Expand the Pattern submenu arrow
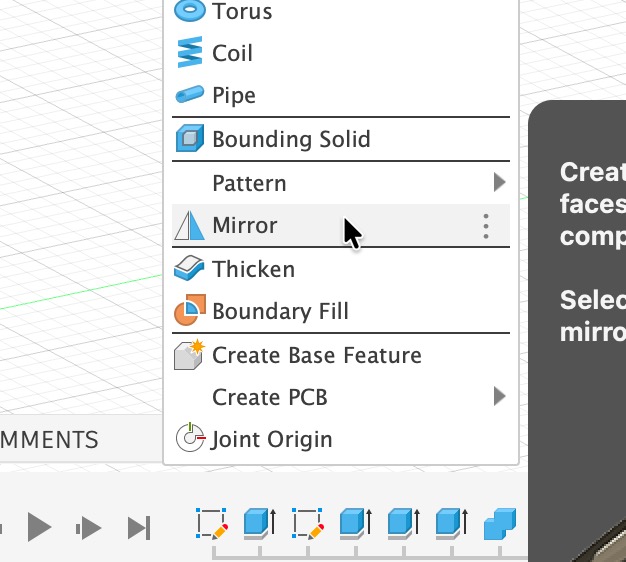 click(499, 183)
